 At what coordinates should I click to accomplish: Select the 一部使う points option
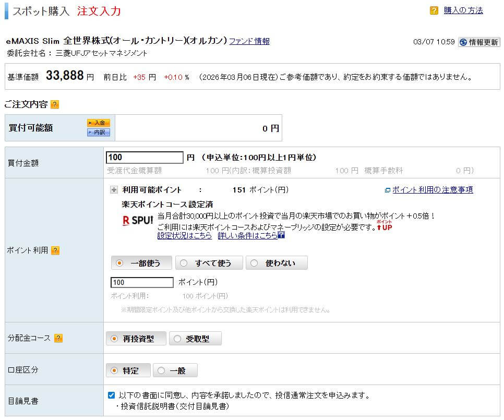coord(141,263)
